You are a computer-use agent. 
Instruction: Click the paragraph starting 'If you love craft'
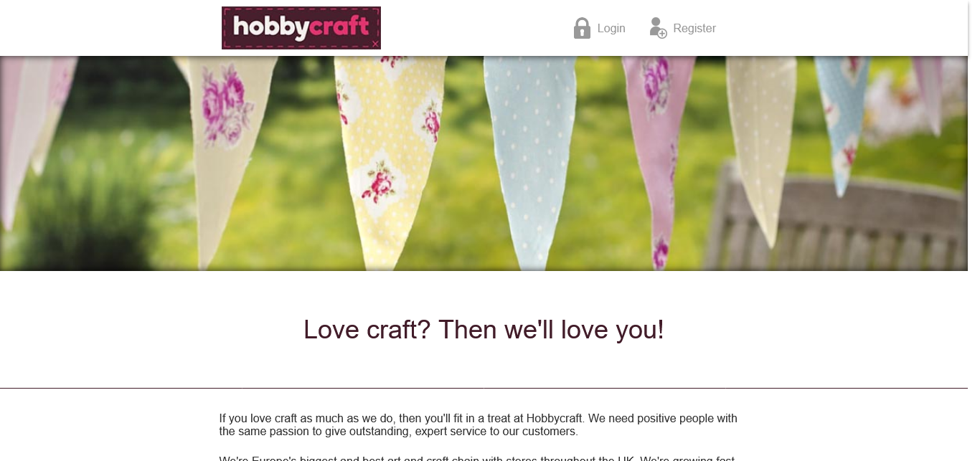(x=478, y=425)
